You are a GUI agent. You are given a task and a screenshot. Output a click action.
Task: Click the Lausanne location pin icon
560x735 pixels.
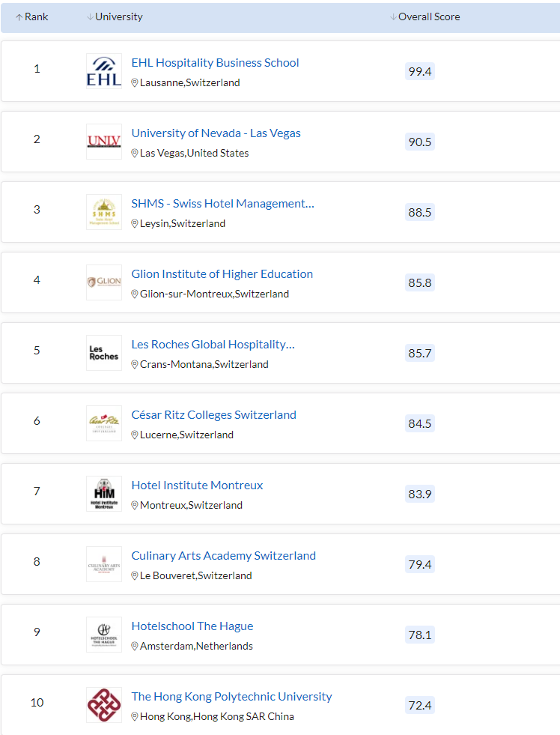[x=134, y=83]
